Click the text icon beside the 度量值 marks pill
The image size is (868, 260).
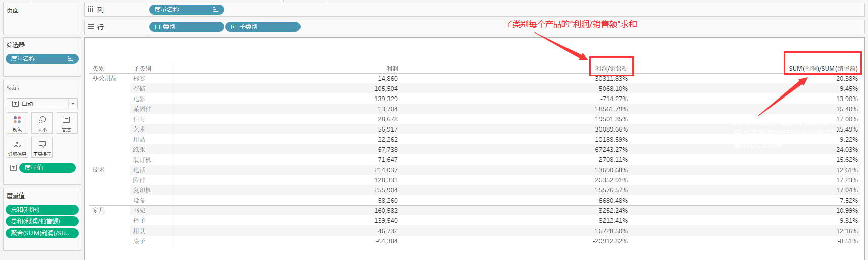(14, 168)
